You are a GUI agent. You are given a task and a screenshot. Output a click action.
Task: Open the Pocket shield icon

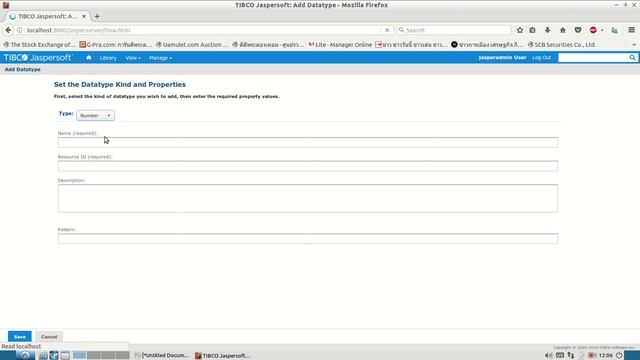[578, 30]
